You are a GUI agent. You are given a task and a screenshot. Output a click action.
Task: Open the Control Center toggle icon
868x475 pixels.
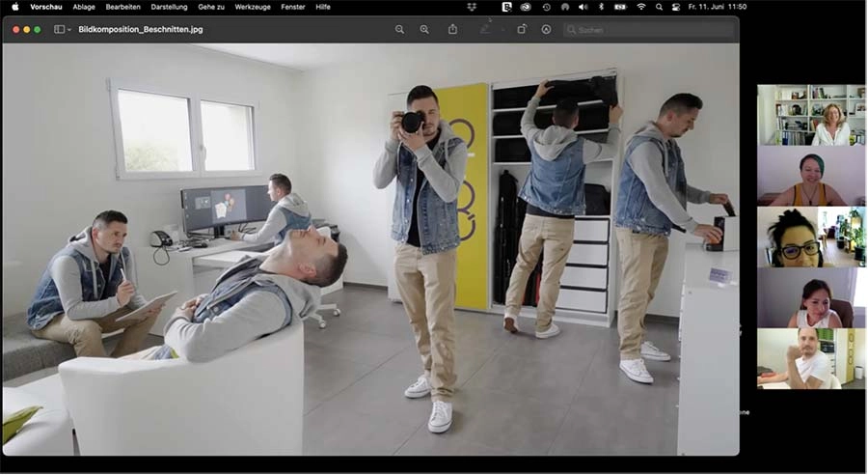[x=677, y=7]
